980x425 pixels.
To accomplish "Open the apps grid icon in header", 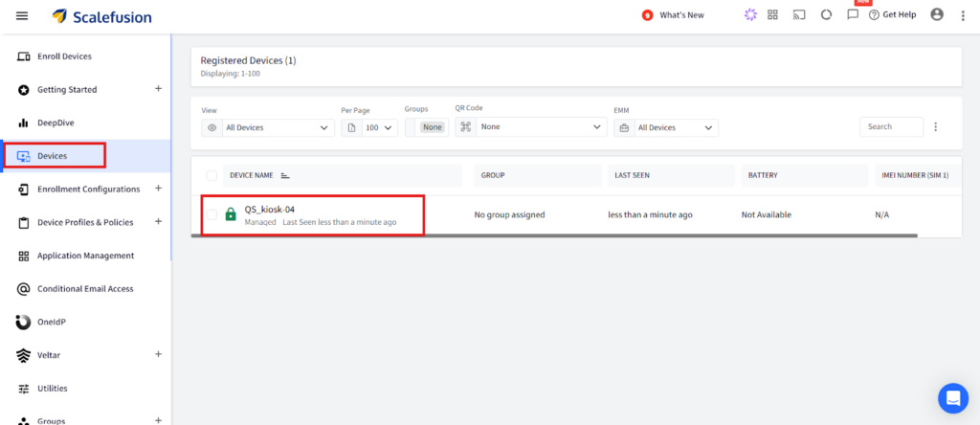I will 772,15.
